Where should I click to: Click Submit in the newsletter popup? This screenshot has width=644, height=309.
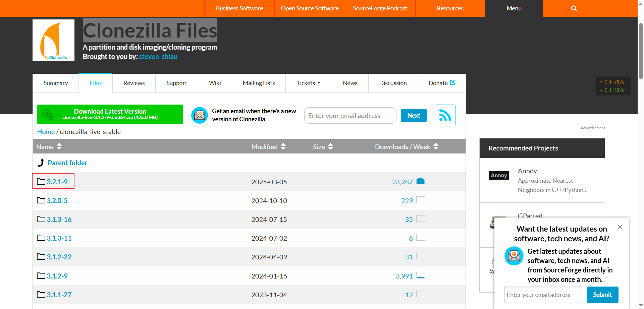602,295
